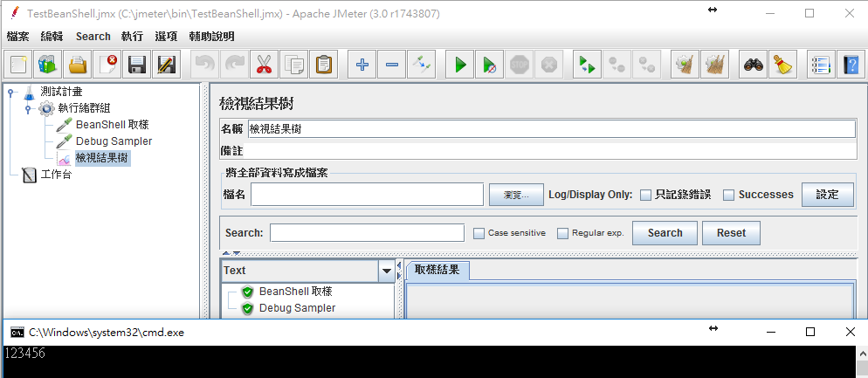
Task: Toggle Regular exp. checkbox
Action: (x=562, y=234)
